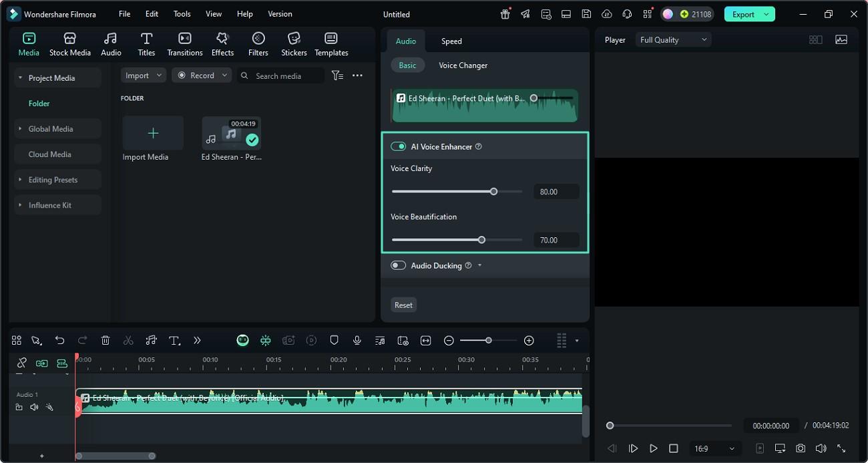
Task: Click the credits 21108 button
Action: click(x=687, y=14)
